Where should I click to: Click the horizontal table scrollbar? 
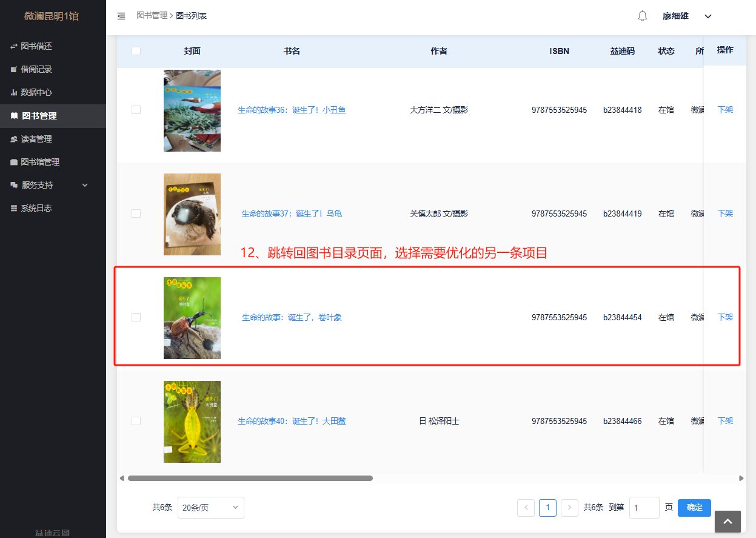tap(250, 478)
